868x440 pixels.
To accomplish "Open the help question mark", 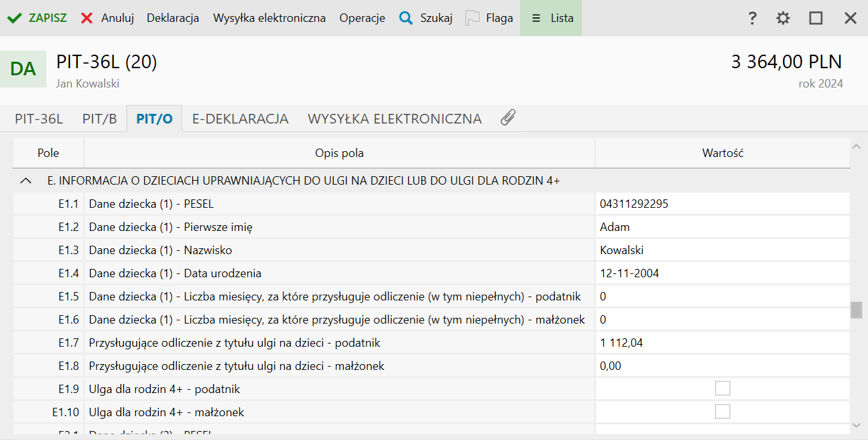I will coord(752,18).
